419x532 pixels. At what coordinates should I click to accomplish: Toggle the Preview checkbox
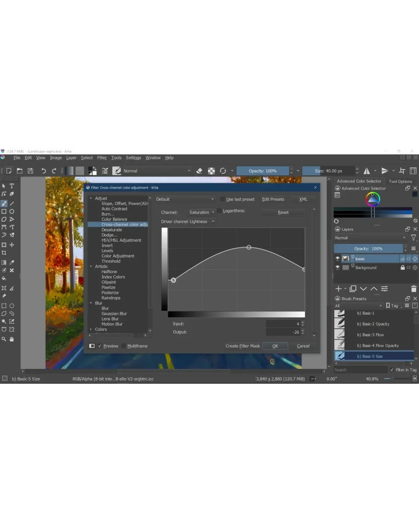click(x=100, y=346)
